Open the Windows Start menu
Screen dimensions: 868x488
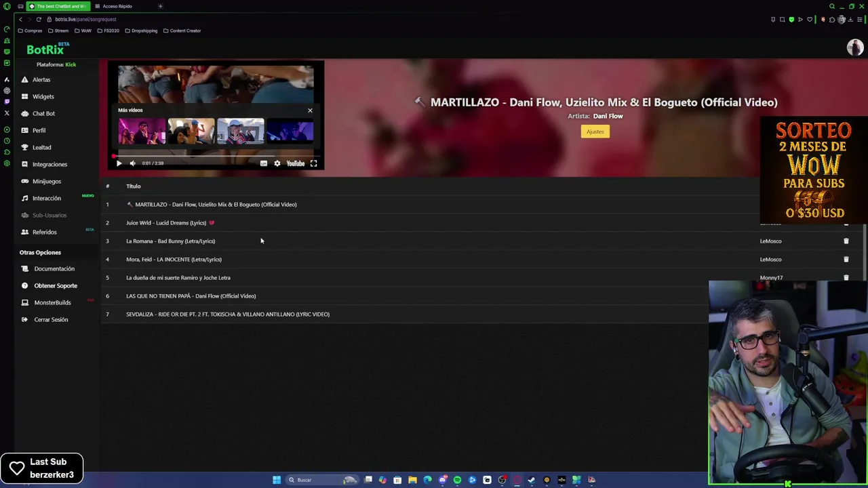[x=277, y=480]
